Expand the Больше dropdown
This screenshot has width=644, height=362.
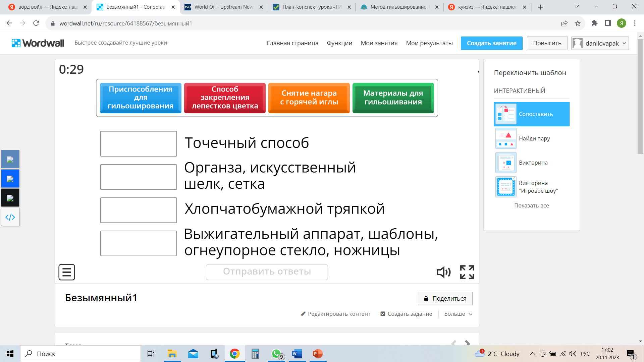pos(458,314)
